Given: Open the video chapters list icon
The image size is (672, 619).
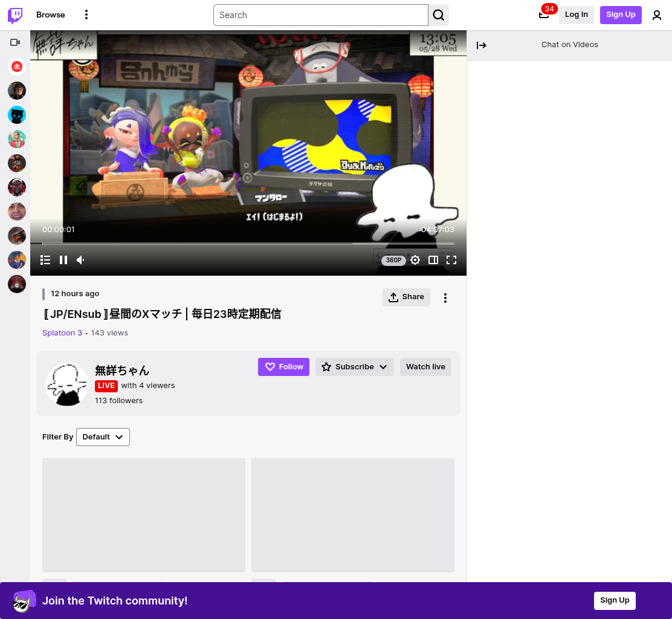Looking at the screenshot, I should point(45,260).
